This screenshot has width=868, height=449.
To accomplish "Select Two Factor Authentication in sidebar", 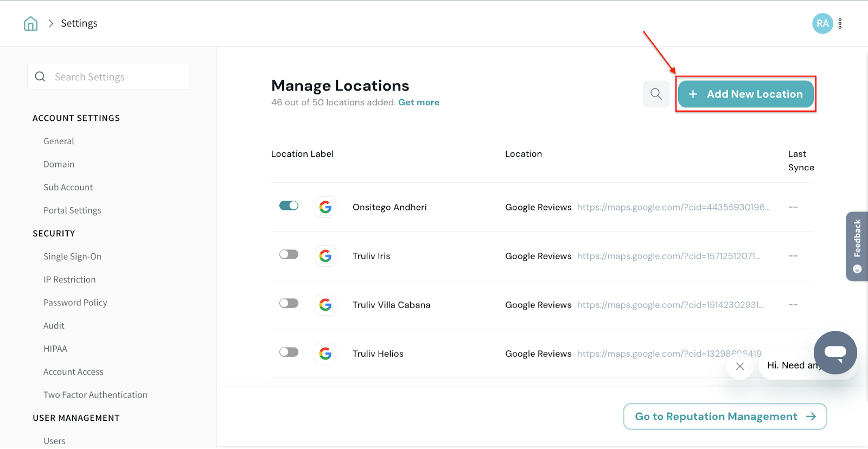I will [95, 395].
